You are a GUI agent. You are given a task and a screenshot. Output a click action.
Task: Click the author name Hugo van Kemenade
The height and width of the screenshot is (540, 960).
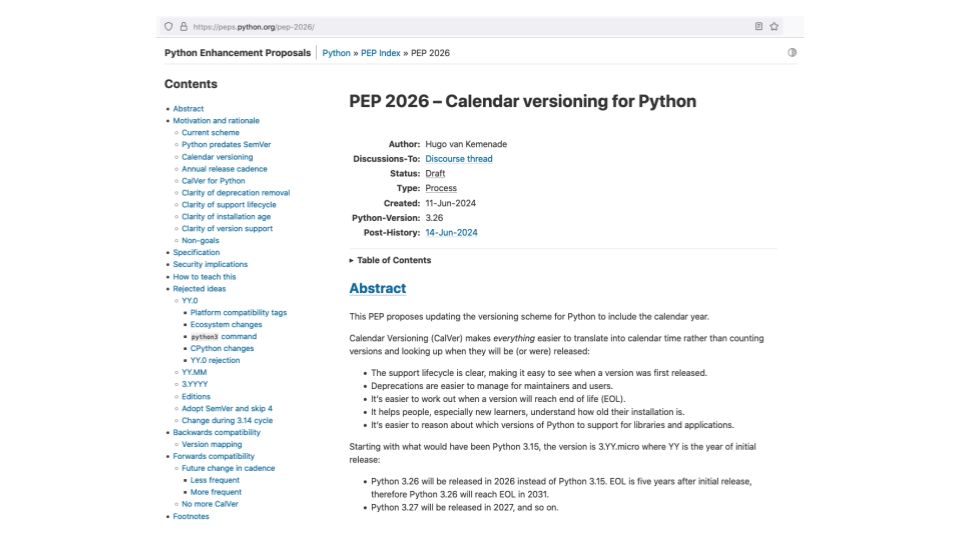(x=466, y=144)
